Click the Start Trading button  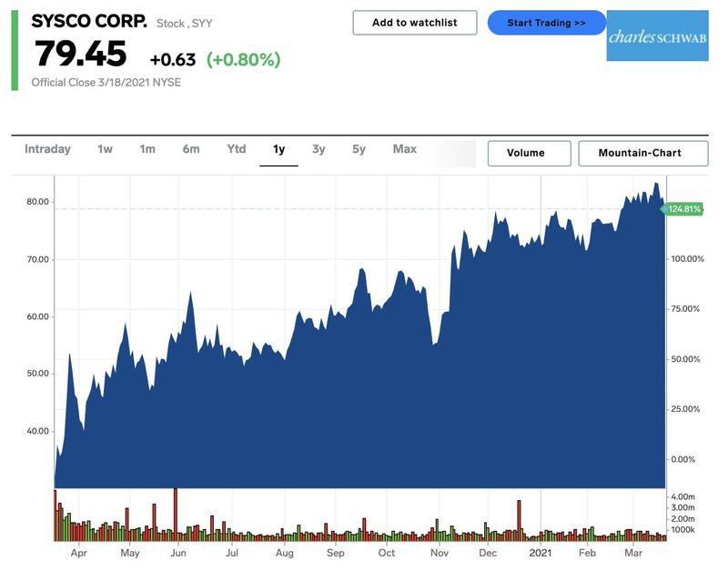pos(547,23)
